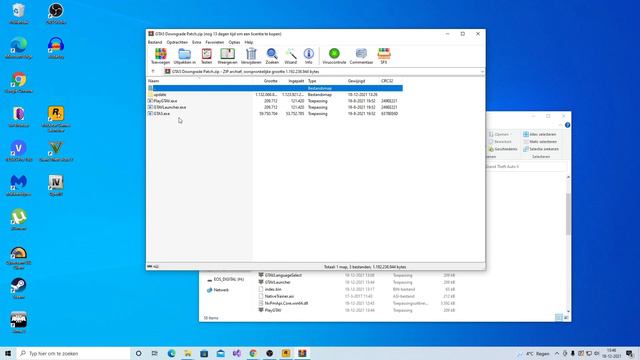Go up one folder with arrow icon

pos(153,71)
